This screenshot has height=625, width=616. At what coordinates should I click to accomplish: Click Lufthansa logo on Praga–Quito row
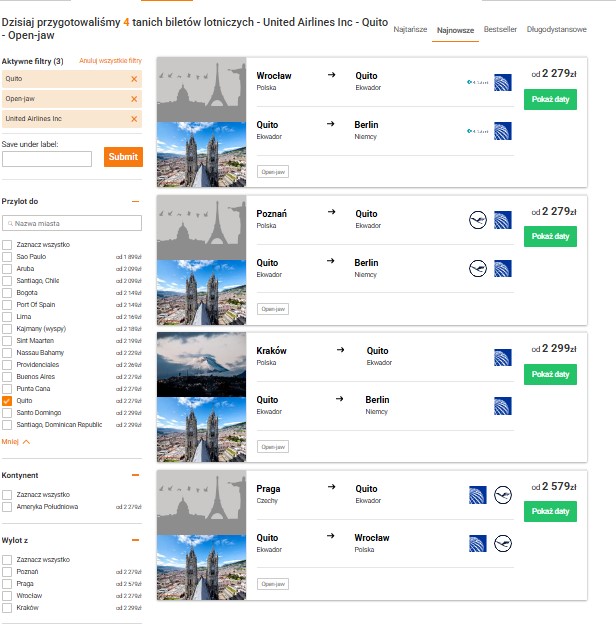pyautogui.click(x=503, y=495)
